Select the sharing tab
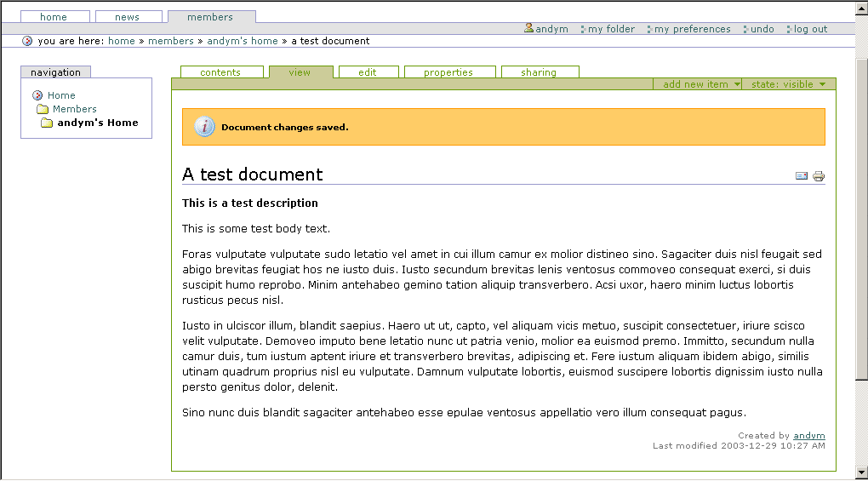The width and height of the screenshot is (868, 481). [x=539, y=72]
